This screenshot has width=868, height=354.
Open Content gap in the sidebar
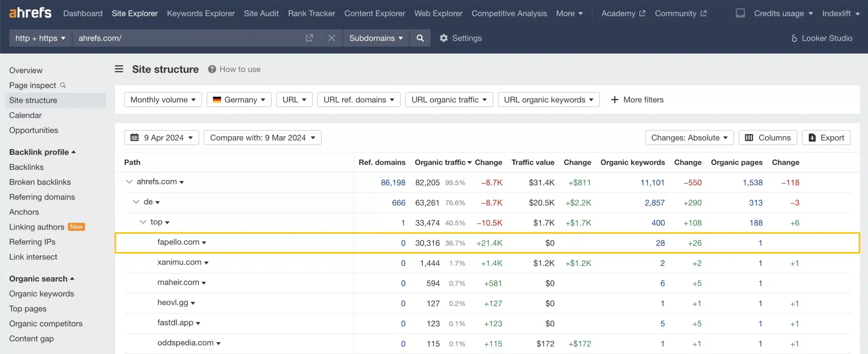pos(32,338)
